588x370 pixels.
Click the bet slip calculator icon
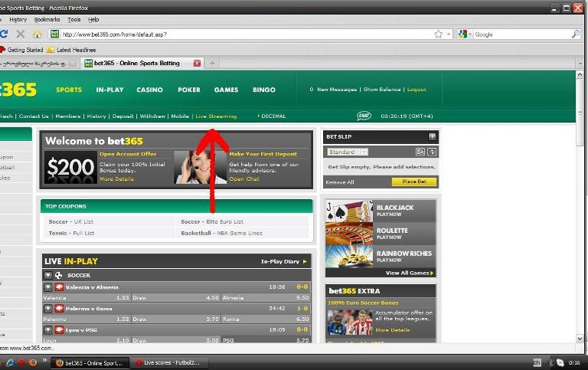tap(420, 152)
